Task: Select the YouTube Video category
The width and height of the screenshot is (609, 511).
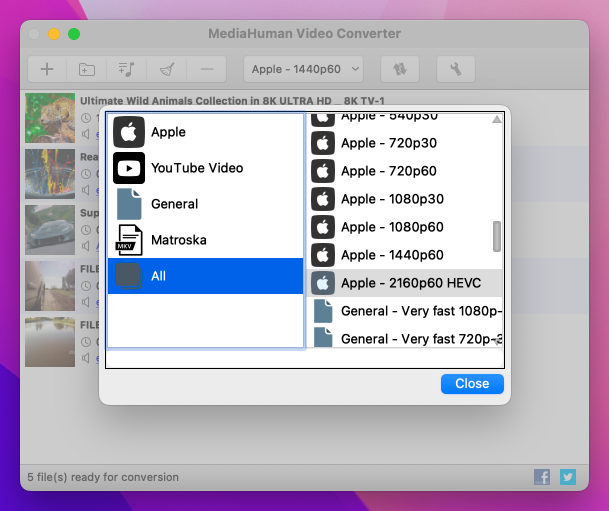Action: click(196, 168)
